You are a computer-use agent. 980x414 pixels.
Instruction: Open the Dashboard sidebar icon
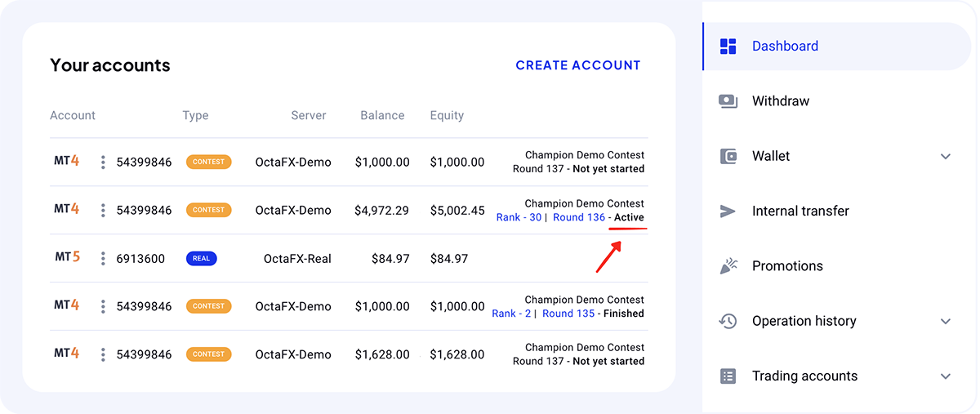tap(728, 47)
